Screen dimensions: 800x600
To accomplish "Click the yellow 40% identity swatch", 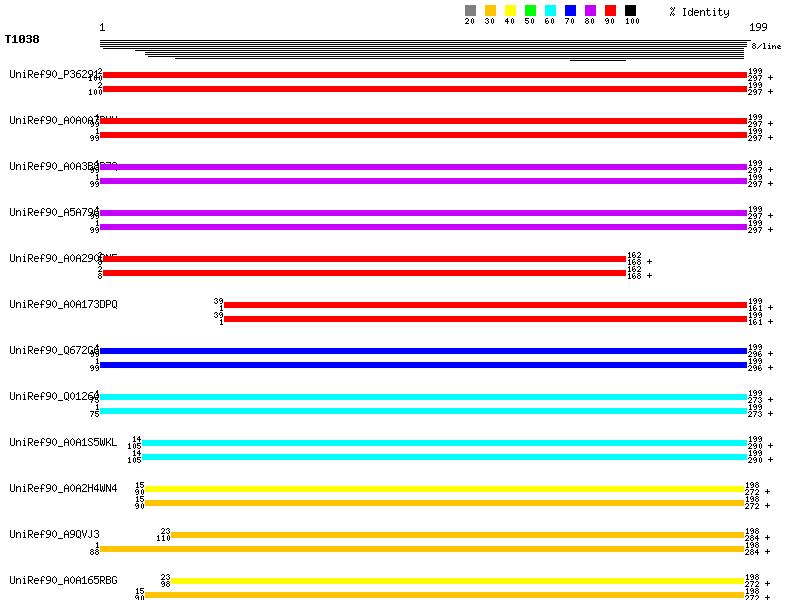I will tap(510, 11).
